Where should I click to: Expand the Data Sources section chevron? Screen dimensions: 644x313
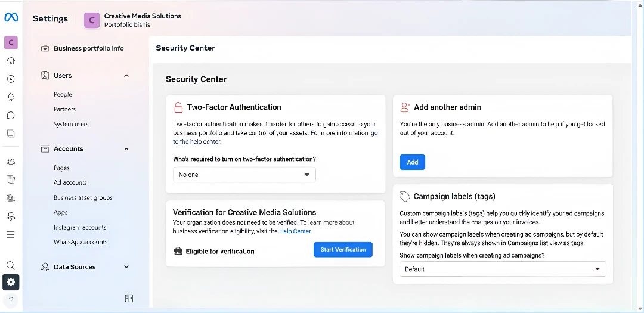(126, 267)
